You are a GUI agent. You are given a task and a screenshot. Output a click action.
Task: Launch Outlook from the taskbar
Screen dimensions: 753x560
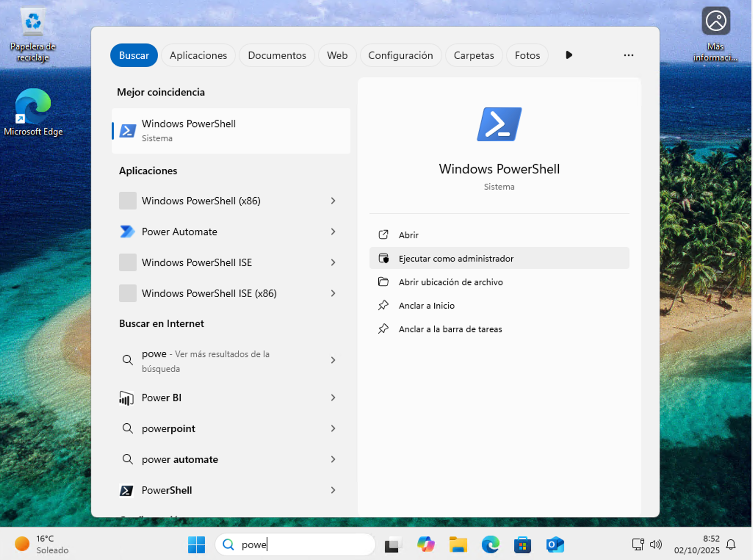pos(555,544)
